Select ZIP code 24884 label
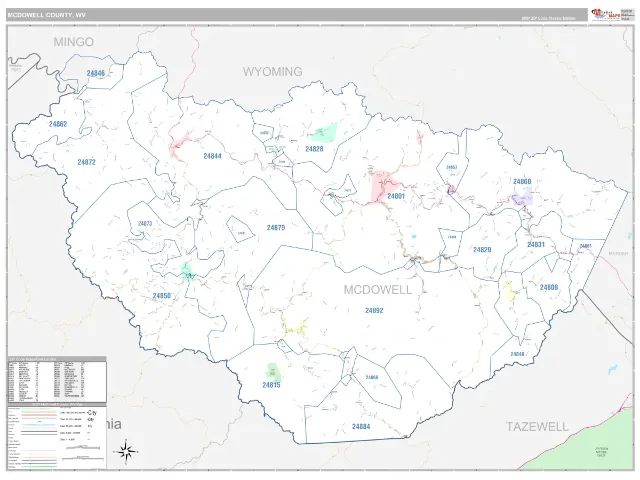The image size is (640, 480). point(361,427)
